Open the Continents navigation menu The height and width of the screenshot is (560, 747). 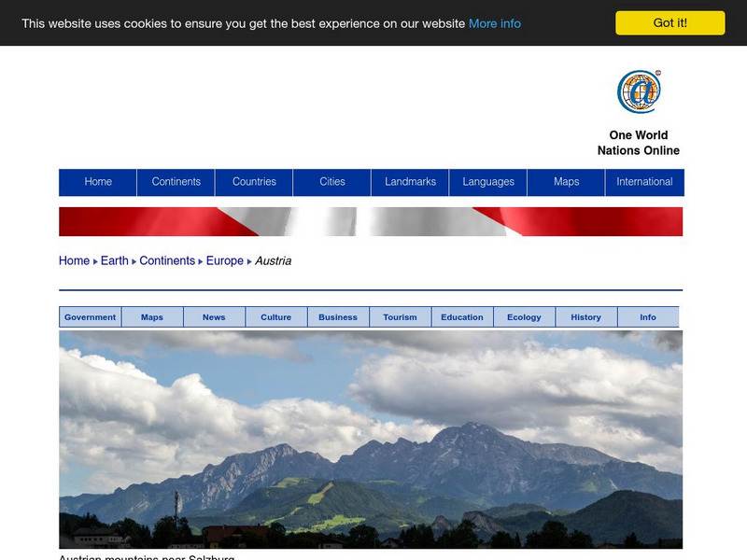[x=176, y=182]
